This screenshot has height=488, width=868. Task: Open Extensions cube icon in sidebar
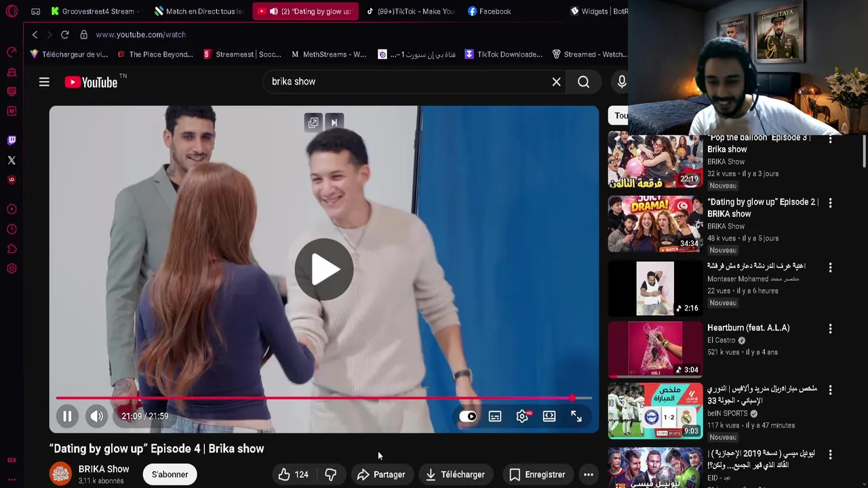pyautogui.click(x=12, y=249)
